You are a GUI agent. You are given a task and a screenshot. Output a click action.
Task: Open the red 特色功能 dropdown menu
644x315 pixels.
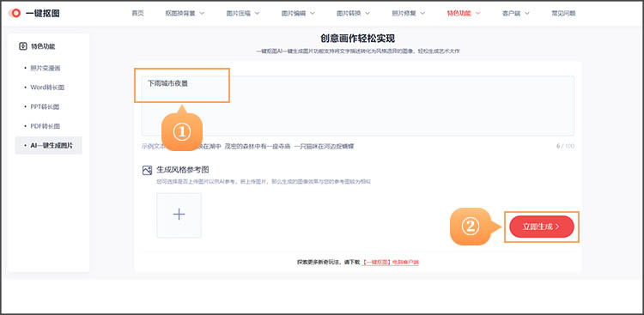click(x=464, y=13)
